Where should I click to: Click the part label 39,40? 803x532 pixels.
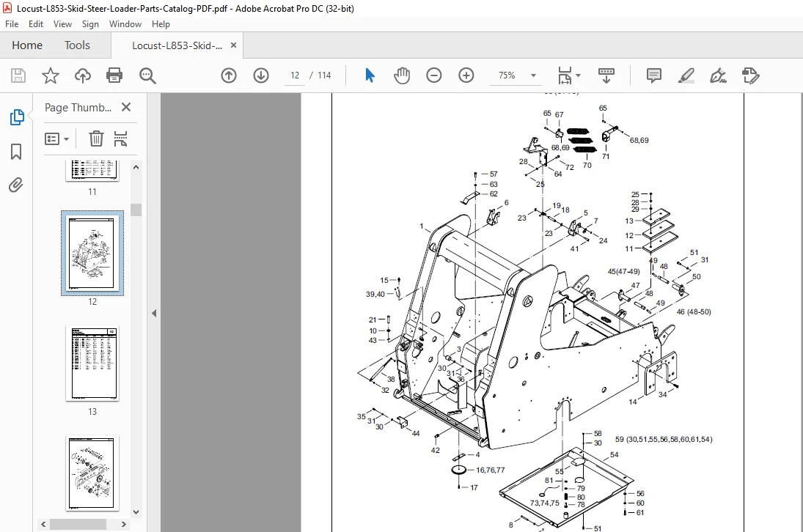tap(375, 294)
